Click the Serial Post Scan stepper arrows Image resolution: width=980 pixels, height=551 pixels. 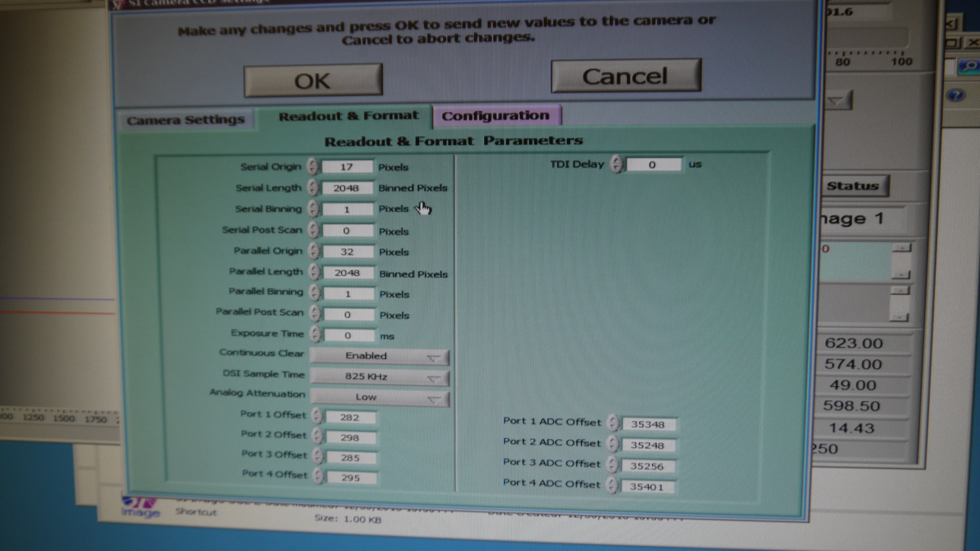[313, 230]
